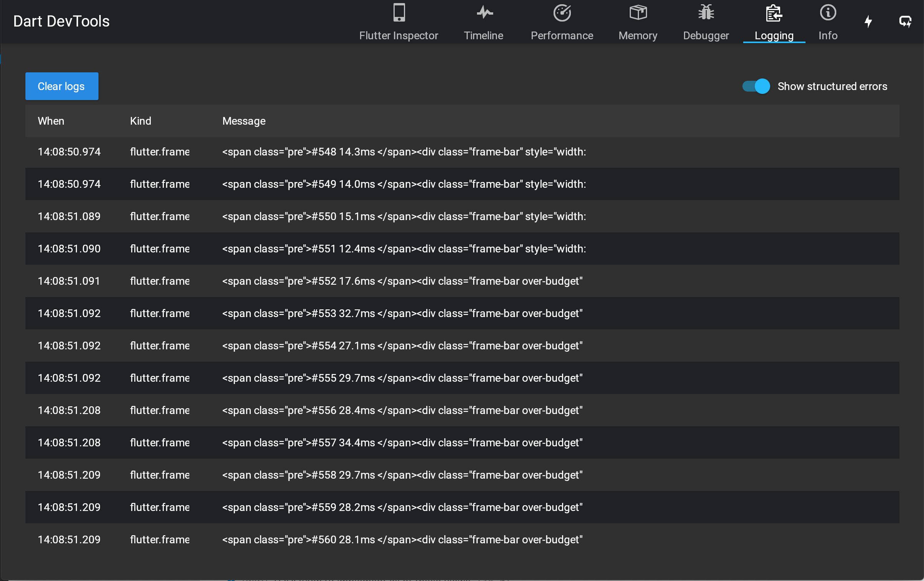This screenshot has height=581, width=924.
Task: Open the Debugger bug icon
Action: tap(706, 13)
